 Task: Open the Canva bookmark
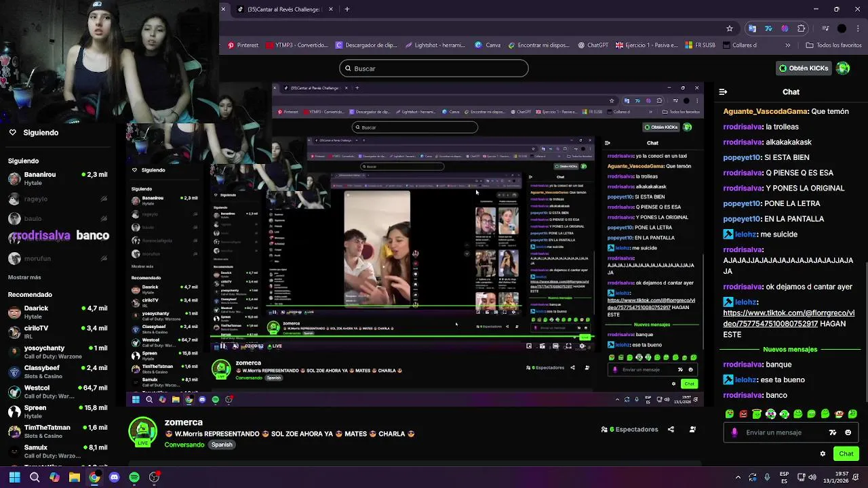tap(488, 45)
